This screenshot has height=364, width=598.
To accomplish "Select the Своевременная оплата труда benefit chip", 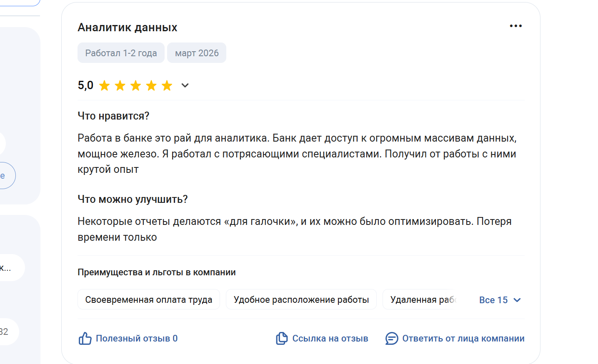I will (x=149, y=299).
